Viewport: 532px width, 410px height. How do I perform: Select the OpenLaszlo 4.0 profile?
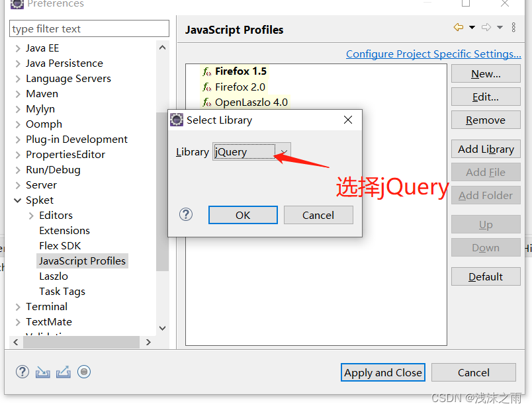(251, 102)
